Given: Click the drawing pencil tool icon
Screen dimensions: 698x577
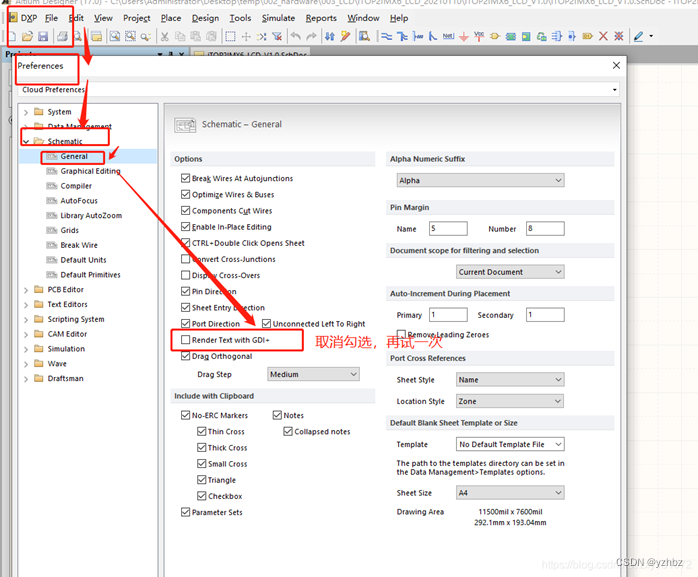Looking at the screenshot, I should pyautogui.click(x=638, y=36).
